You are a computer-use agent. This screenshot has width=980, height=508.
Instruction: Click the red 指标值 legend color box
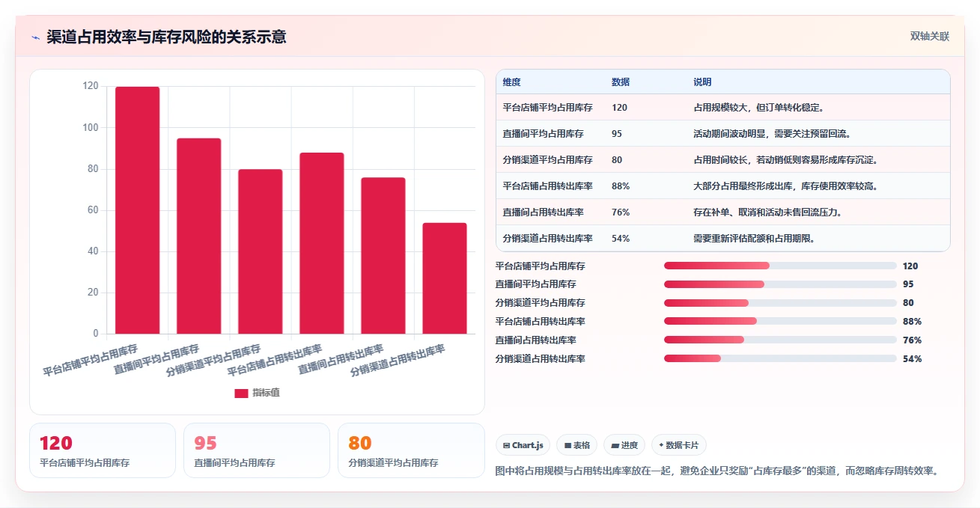pyautogui.click(x=241, y=394)
